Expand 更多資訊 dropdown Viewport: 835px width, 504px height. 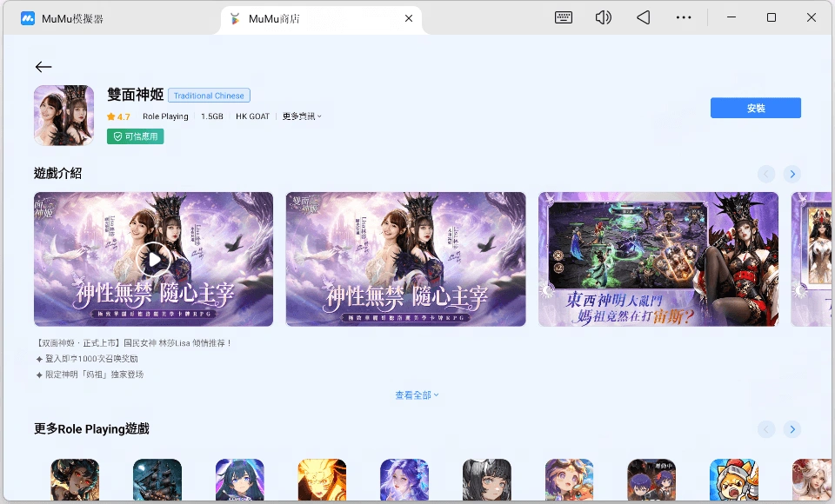[302, 116]
